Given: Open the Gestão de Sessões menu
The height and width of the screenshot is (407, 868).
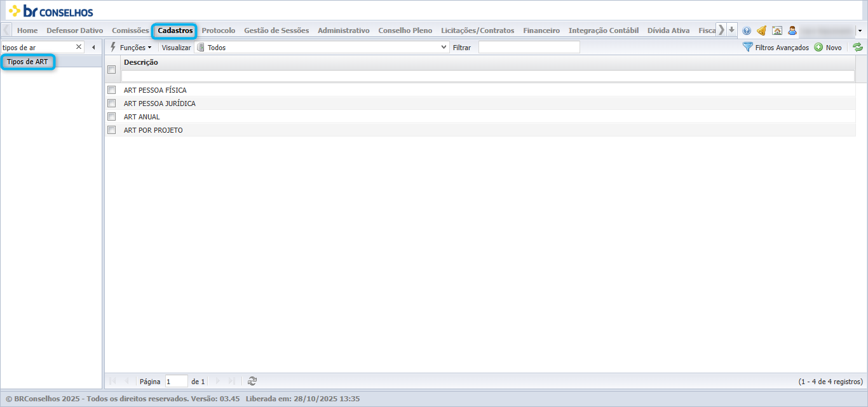Looking at the screenshot, I should (276, 30).
